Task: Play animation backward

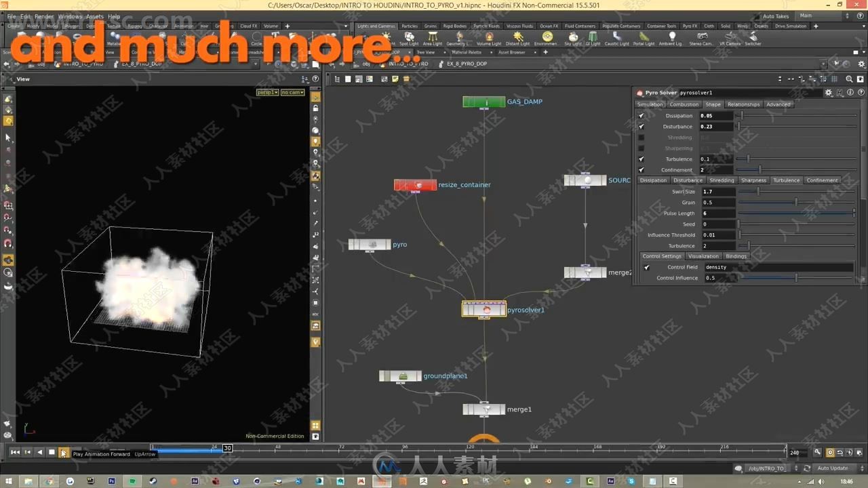Action: [x=39, y=452]
